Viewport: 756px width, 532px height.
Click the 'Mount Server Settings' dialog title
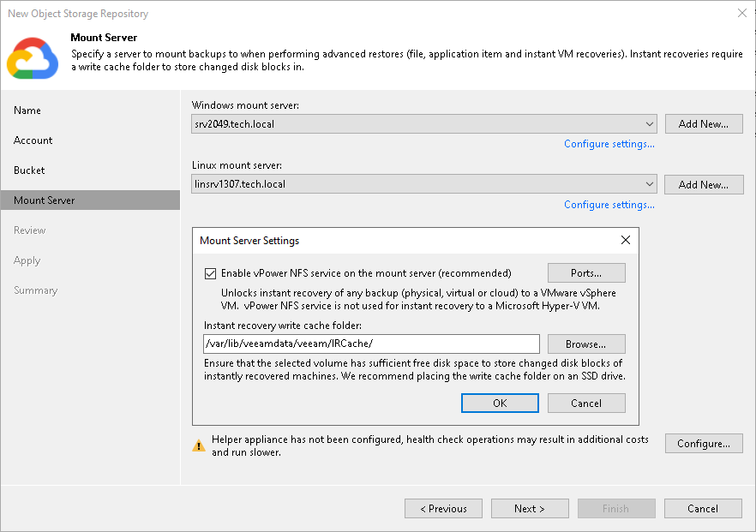[x=249, y=241]
